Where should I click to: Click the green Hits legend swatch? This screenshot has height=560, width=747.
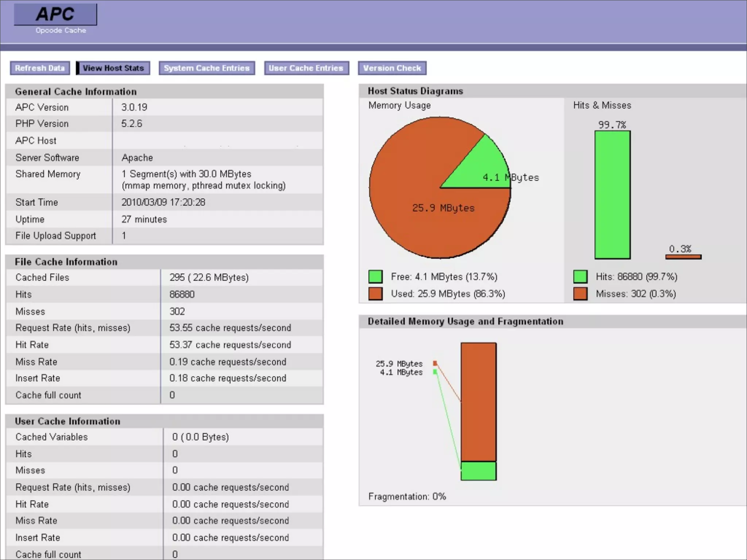click(580, 277)
